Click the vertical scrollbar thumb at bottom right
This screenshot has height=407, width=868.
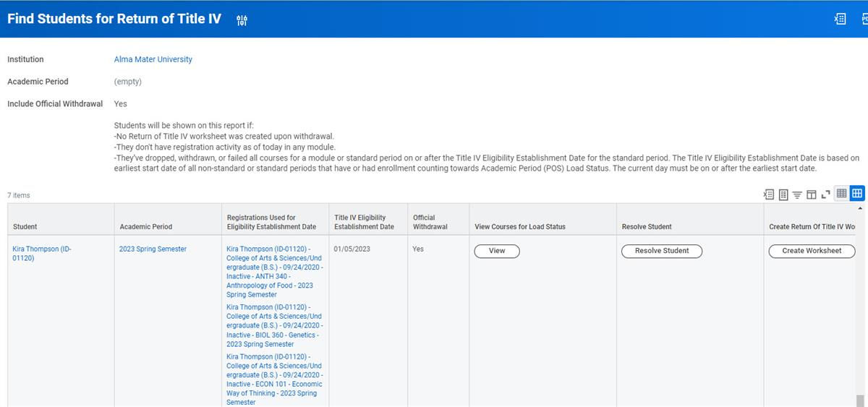(860, 400)
